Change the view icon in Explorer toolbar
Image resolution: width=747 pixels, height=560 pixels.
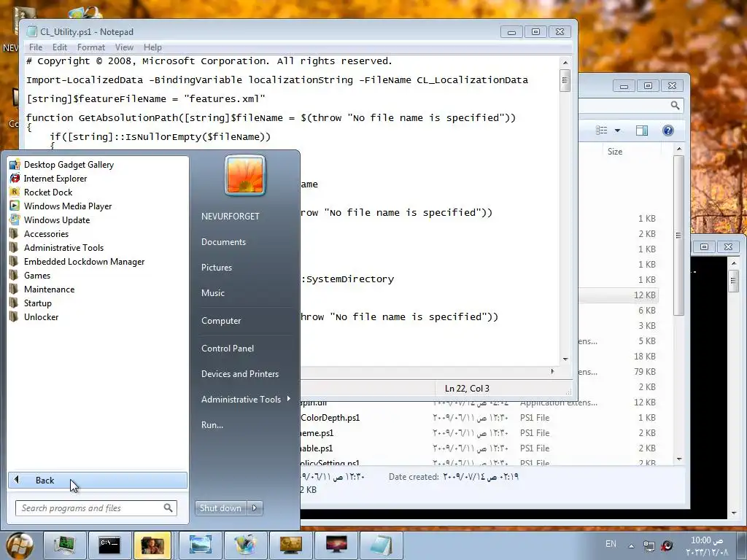point(602,131)
